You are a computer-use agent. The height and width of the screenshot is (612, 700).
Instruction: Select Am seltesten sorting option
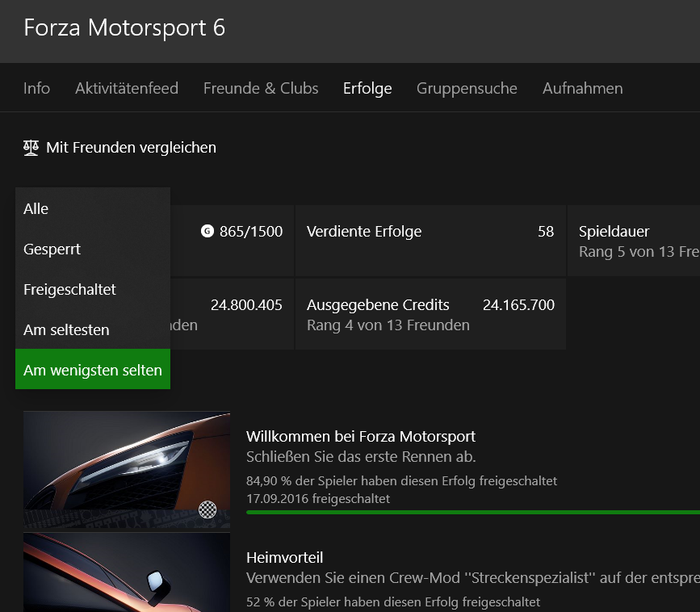point(93,329)
